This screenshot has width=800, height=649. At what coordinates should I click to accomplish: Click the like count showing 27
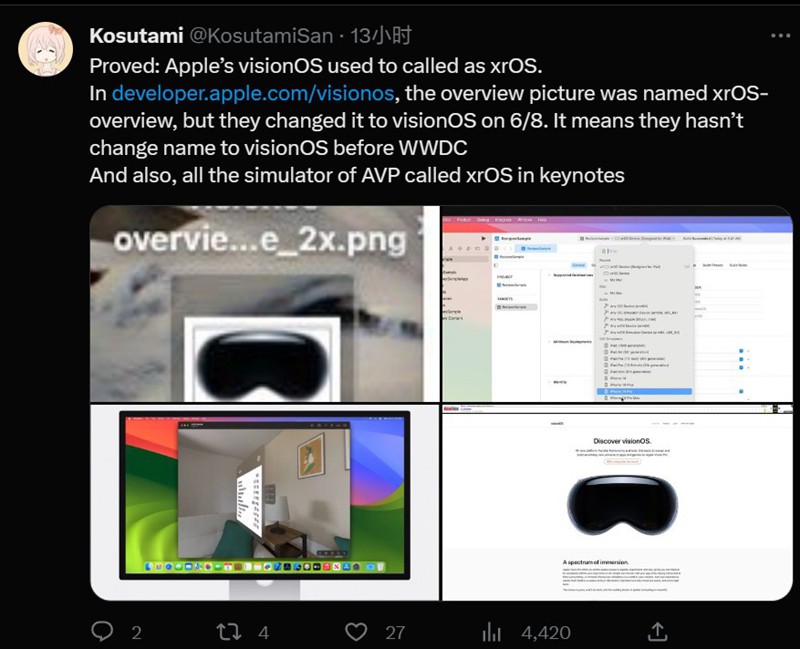coord(395,633)
